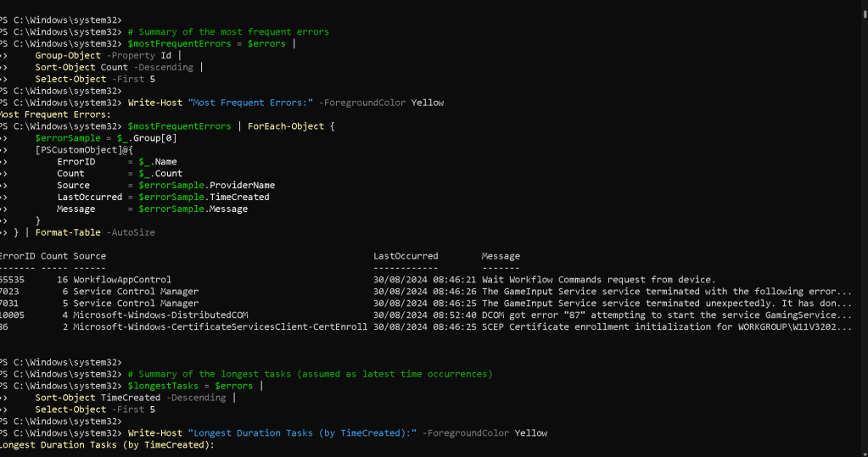This screenshot has width=868, height=457.
Task: Click the string "Longest Duration Tasks (by TimeCreated):" in the Write-Host command
Action: coord(302,433)
